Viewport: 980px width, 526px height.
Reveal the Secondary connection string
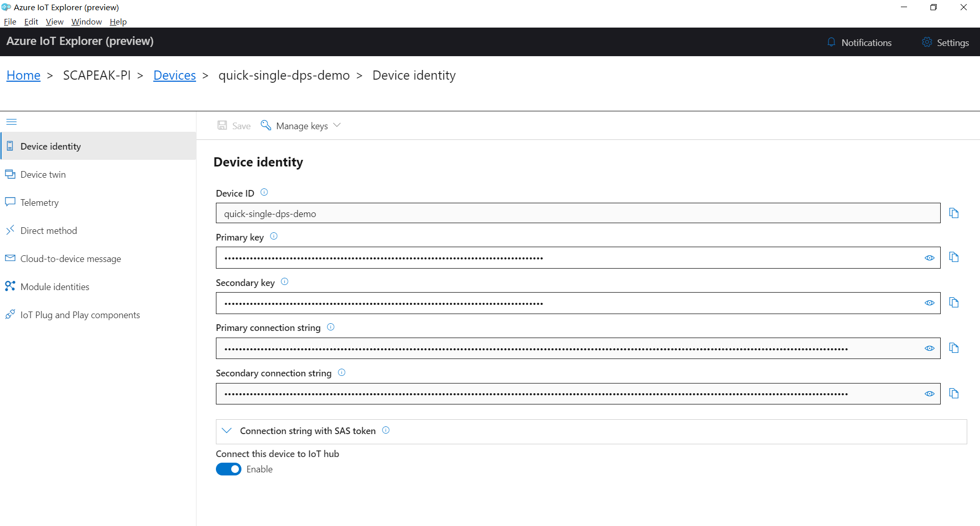[x=929, y=394]
